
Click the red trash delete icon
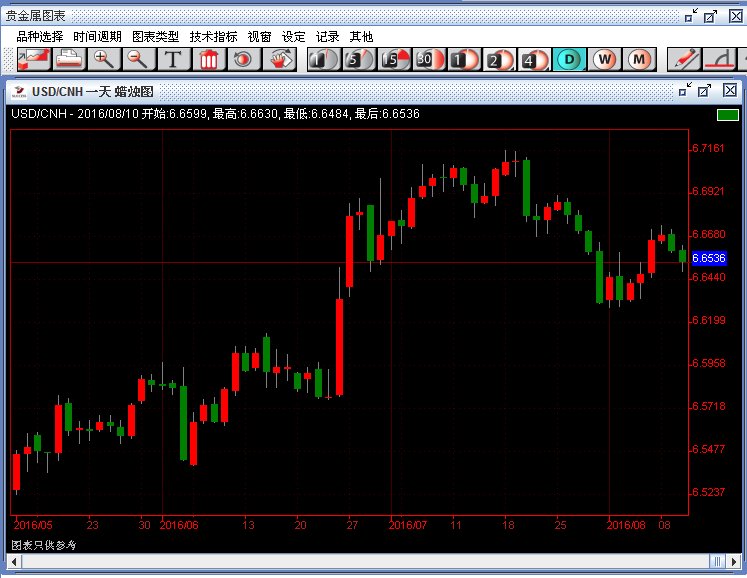[x=209, y=60]
